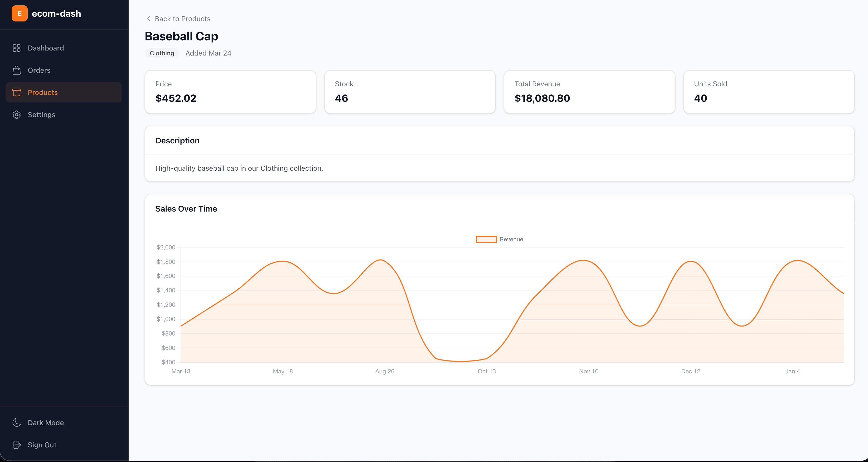The height and width of the screenshot is (462, 868).
Task: Click the Products archive box icon
Action: pyautogui.click(x=16, y=92)
